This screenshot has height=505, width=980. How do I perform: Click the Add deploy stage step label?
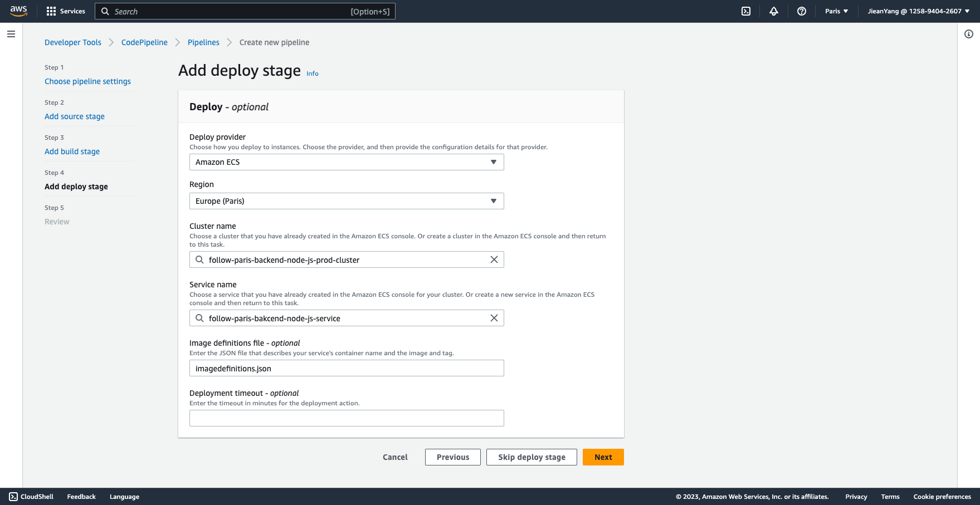coord(76,187)
